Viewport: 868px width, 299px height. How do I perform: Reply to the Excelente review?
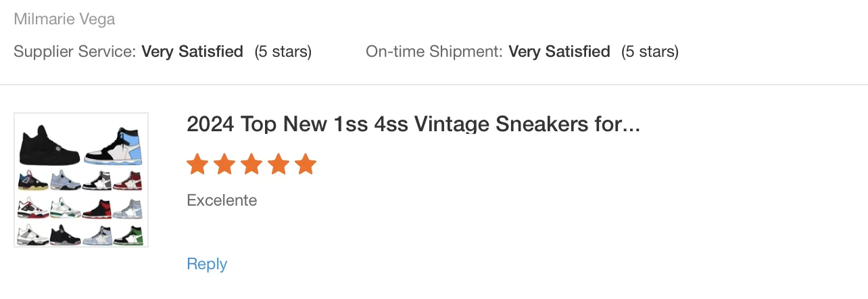pyautogui.click(x=207, y=264)
